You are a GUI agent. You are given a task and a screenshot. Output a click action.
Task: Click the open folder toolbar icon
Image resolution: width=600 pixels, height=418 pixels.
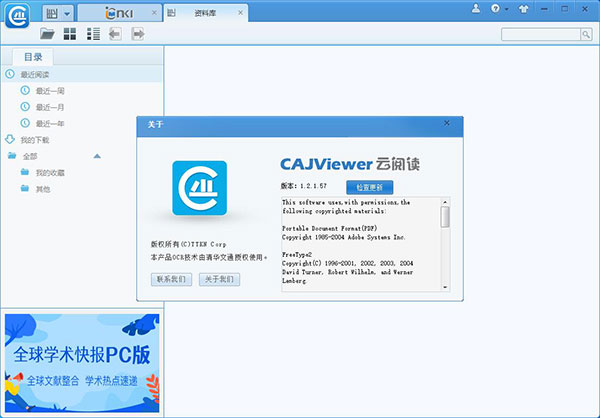click(x=47, y=34)
